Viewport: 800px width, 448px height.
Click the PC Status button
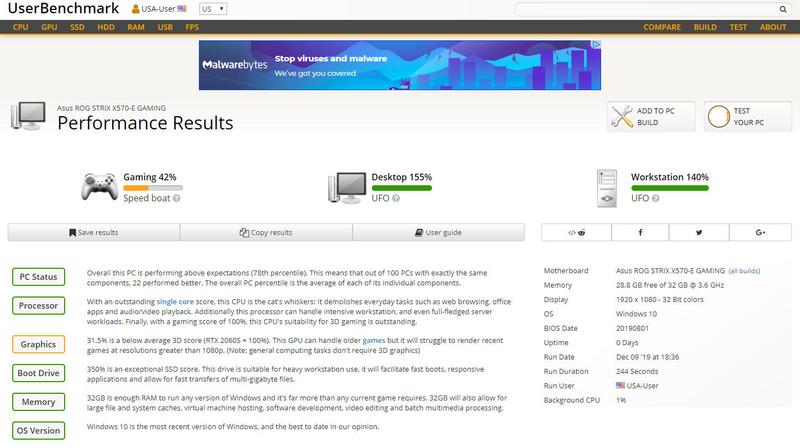pyautogui.click(x=38, y=277)
